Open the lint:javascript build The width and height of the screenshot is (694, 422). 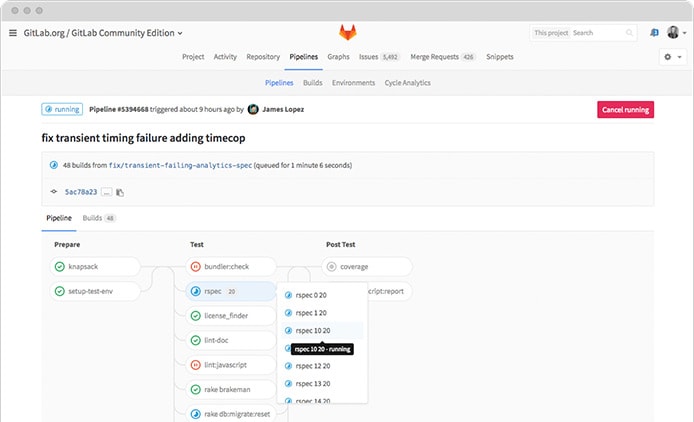(231, 365)
